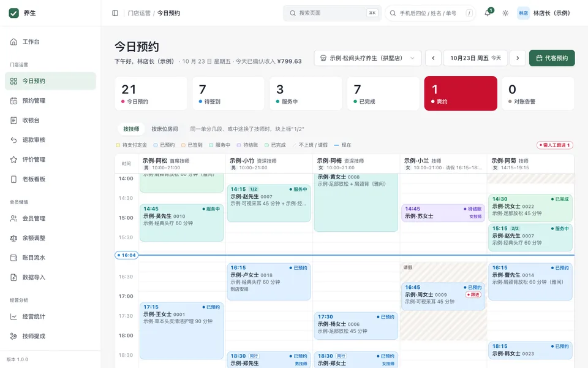Click the 养生 app logo icon

click(x=14, y=13)
